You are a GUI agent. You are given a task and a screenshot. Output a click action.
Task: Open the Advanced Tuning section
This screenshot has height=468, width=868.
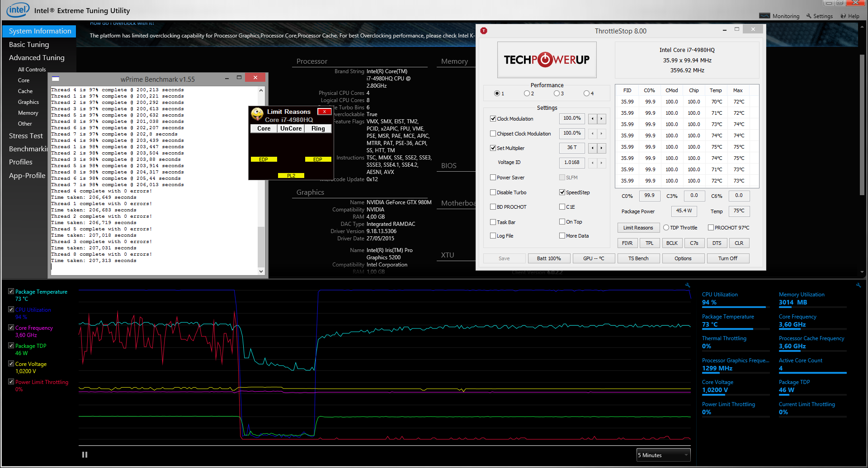(x=37, y=57)
